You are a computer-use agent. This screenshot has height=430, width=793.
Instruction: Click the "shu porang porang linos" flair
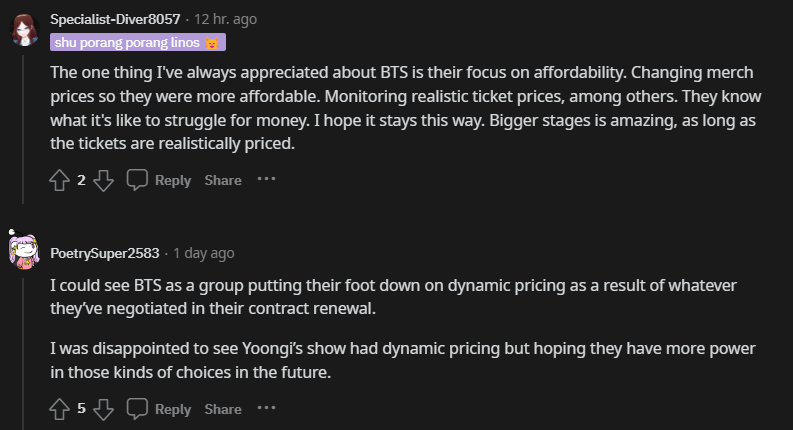138,42
